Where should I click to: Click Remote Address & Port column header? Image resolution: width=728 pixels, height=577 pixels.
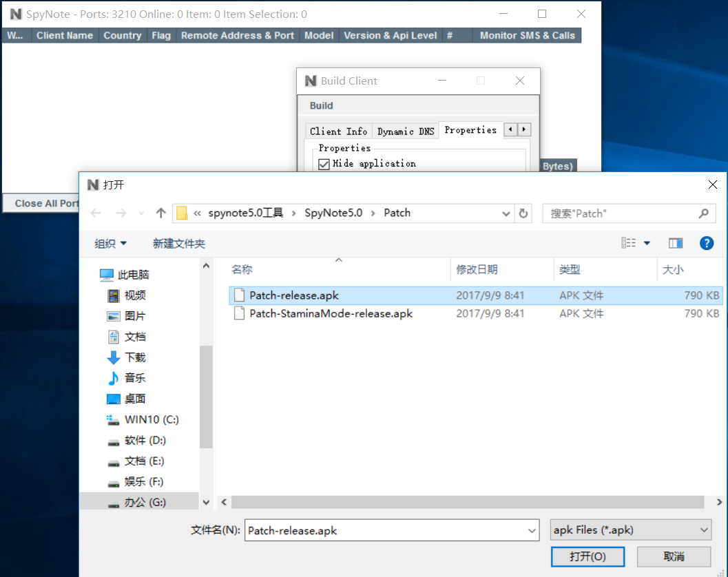(x=237, y=35)
